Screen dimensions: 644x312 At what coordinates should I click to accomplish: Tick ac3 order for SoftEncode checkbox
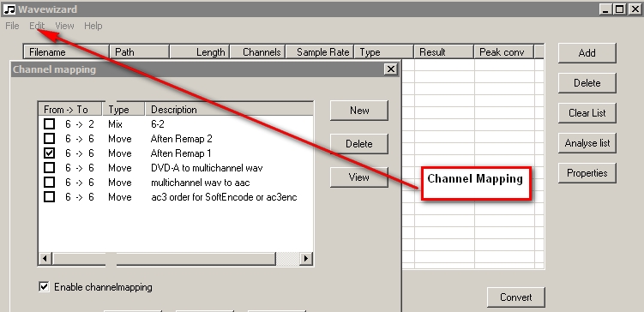point(49,197)
